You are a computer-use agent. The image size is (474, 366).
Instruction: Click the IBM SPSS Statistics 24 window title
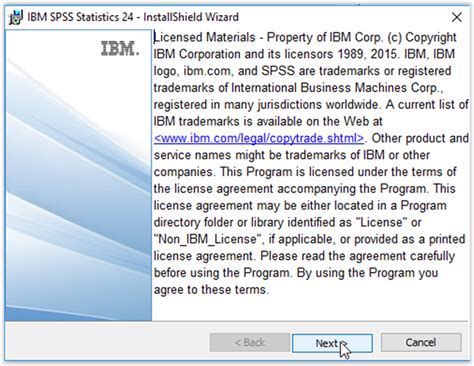click(133, 17)
